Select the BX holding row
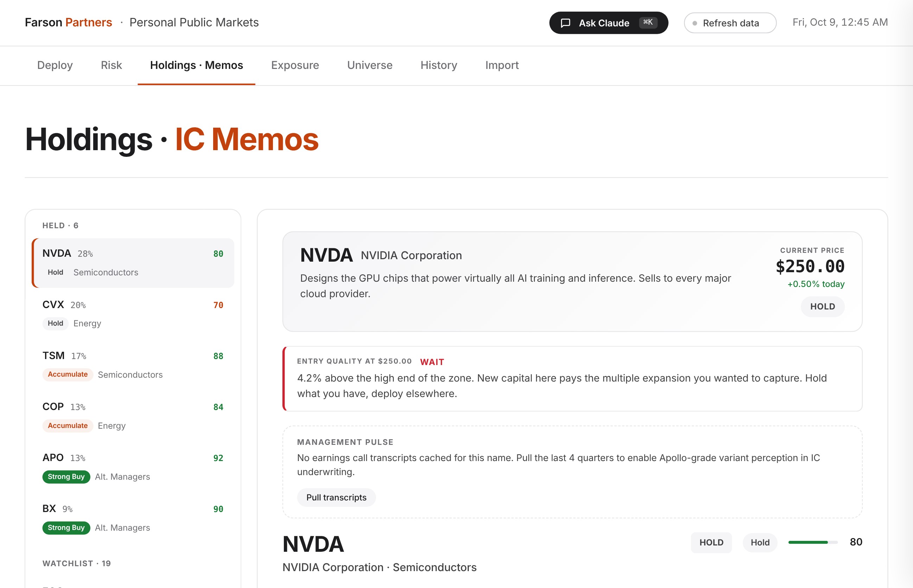 [133, 518]
